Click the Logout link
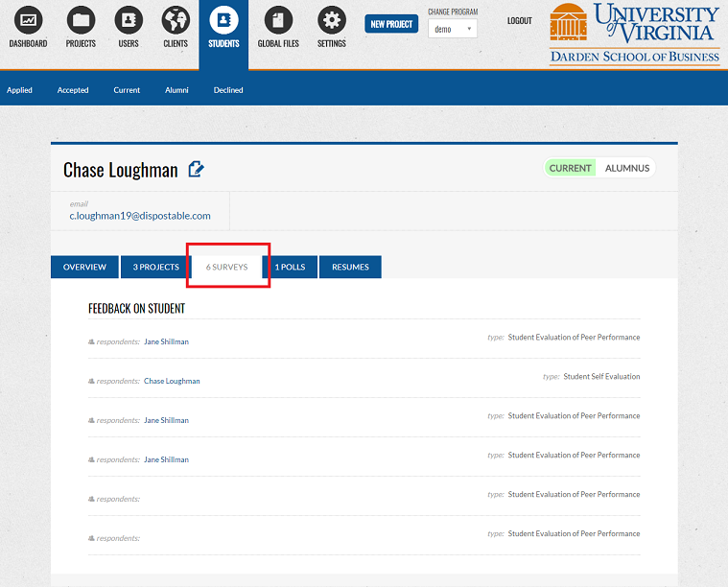The height and width of the screenshot is (587, 728). pos(519,21)
